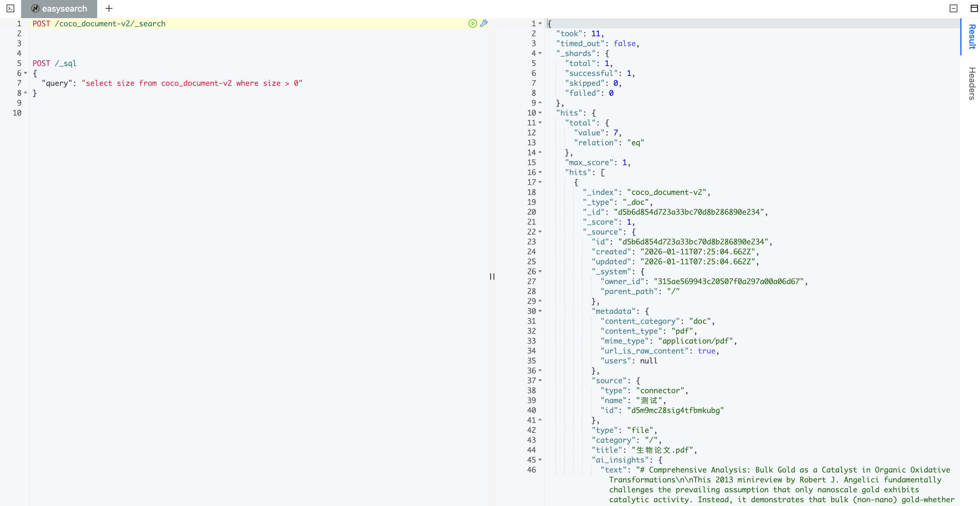Run the request with the green play icon

pyautogui.click(x=472, y=24)
